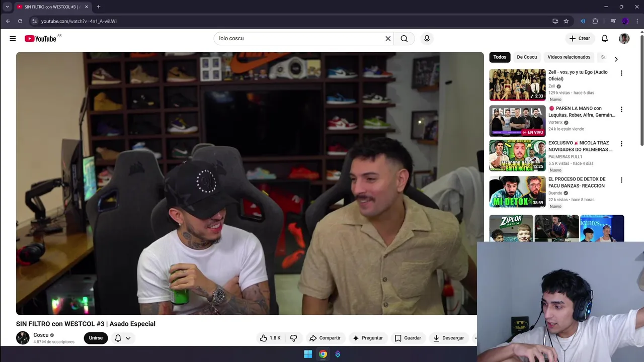Open Chrome from the taskbar
The width and height of the screenshot is (644, 362).
323,354
